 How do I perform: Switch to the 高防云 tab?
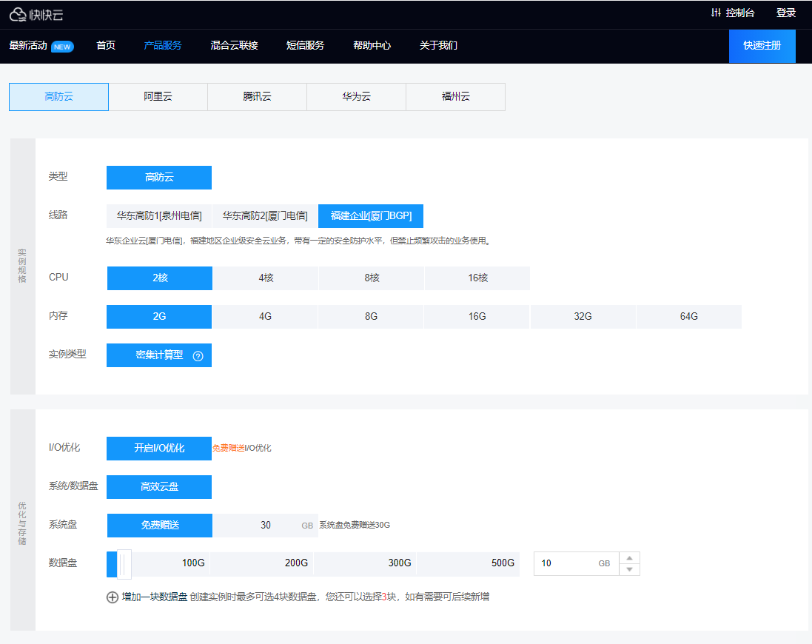[x=58, y=97]
